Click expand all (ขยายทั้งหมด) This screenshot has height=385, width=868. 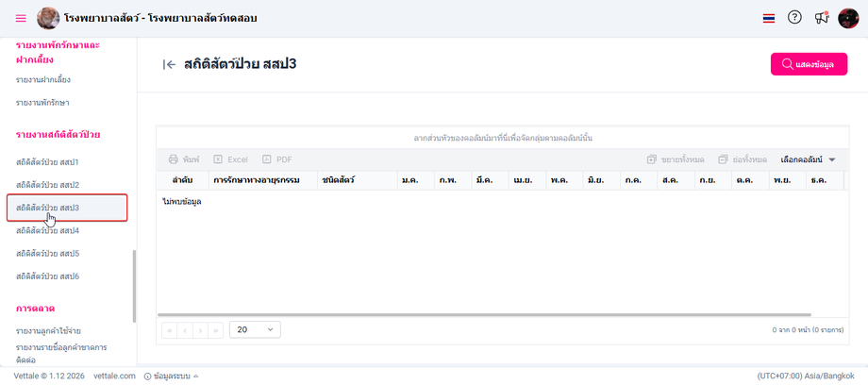[x=676, y=159]
